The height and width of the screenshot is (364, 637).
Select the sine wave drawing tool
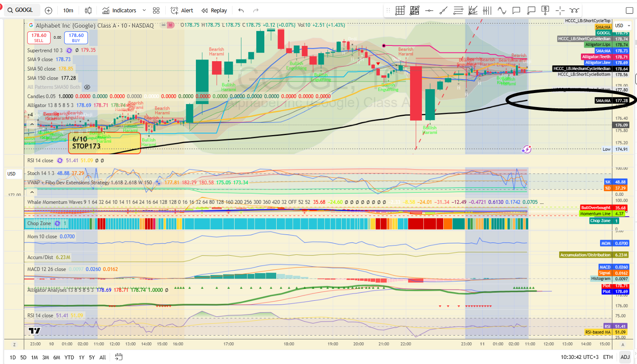[x=502, y=11]
